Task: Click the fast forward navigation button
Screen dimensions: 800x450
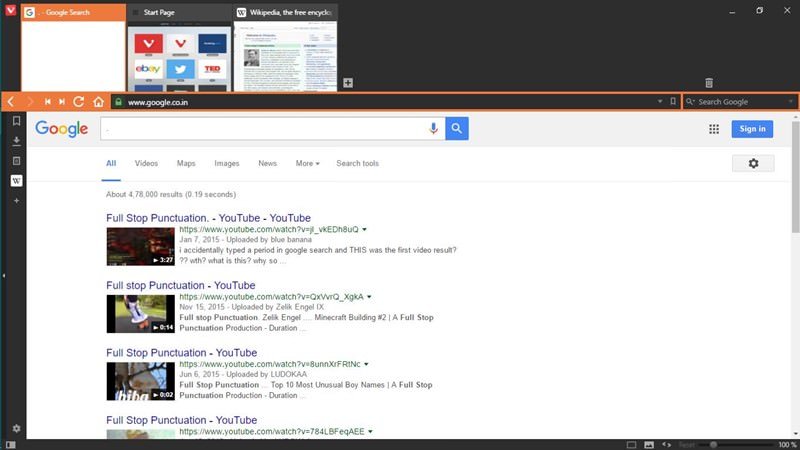Action: [62, 102]
